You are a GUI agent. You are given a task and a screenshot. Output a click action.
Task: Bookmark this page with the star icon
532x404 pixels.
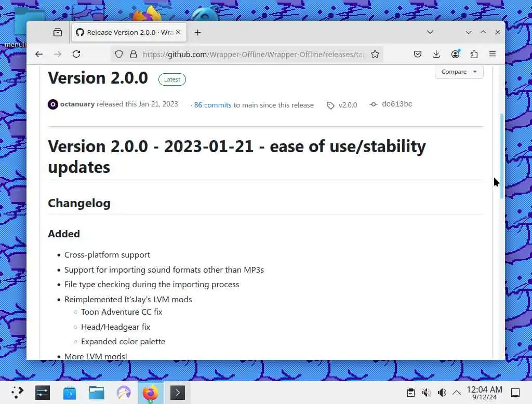coord(375,55)
